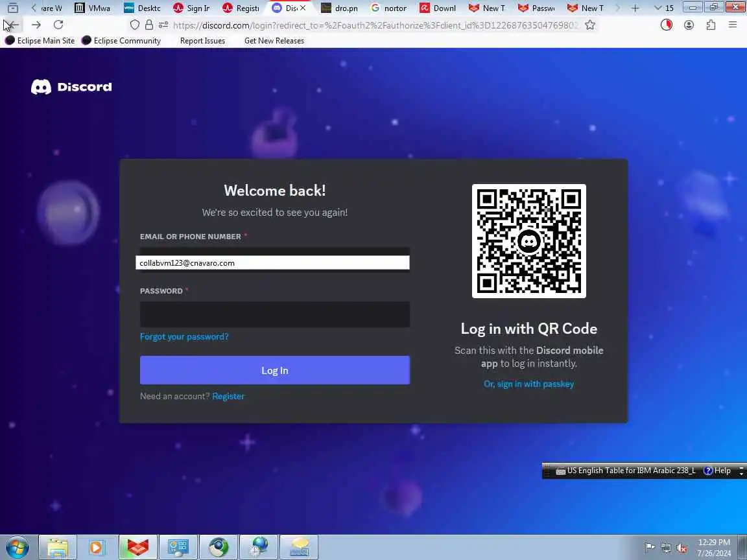Switch to the Registi tab

[241, 8]
